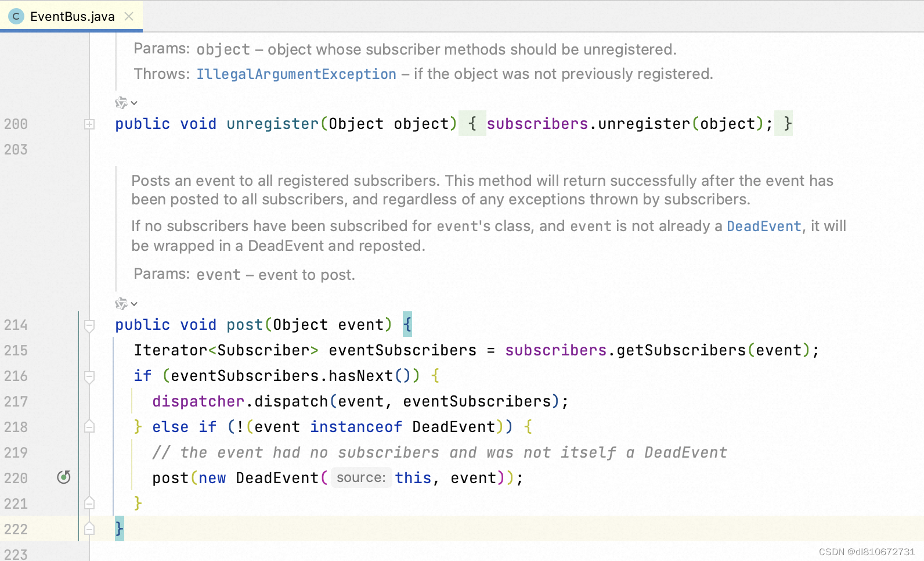Click the recursive call gutter icon at line 220
The height and width of the screenshot is (561, 924).
(x=64, y=477)
